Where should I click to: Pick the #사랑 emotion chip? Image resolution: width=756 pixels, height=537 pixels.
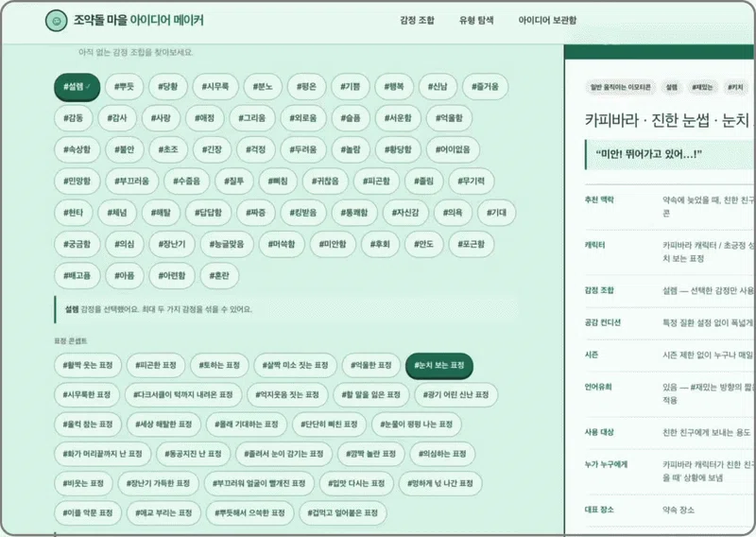[161, 118]
